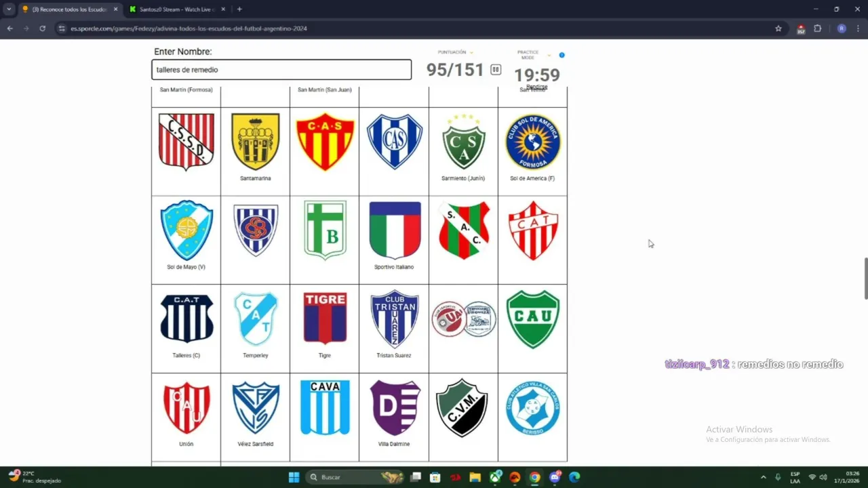Select the Sportivo Italiano tricolor crest
Image resolution: width=868 pixels, height=488 pixels.
click(x=395, y=230)
